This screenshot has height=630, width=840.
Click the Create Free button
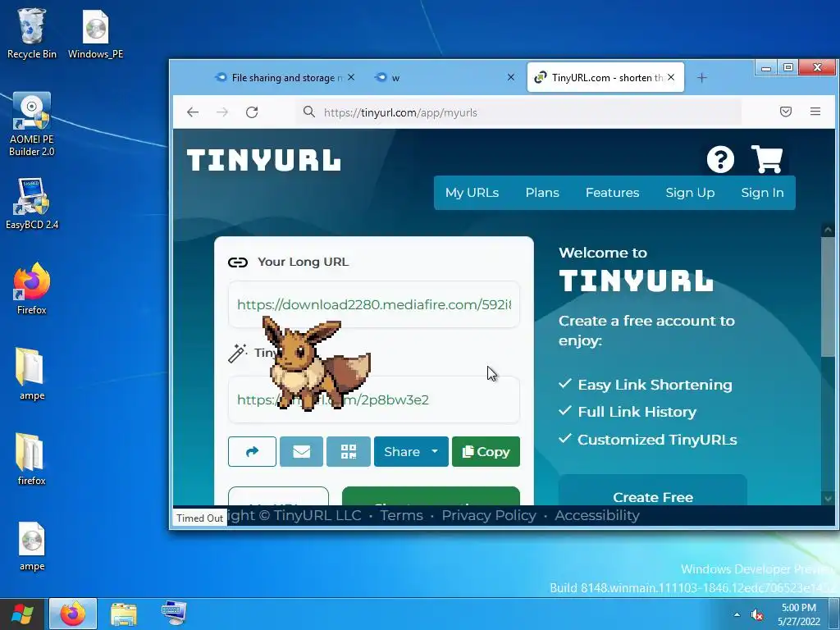pyautogui.click(x=652, y=491)
